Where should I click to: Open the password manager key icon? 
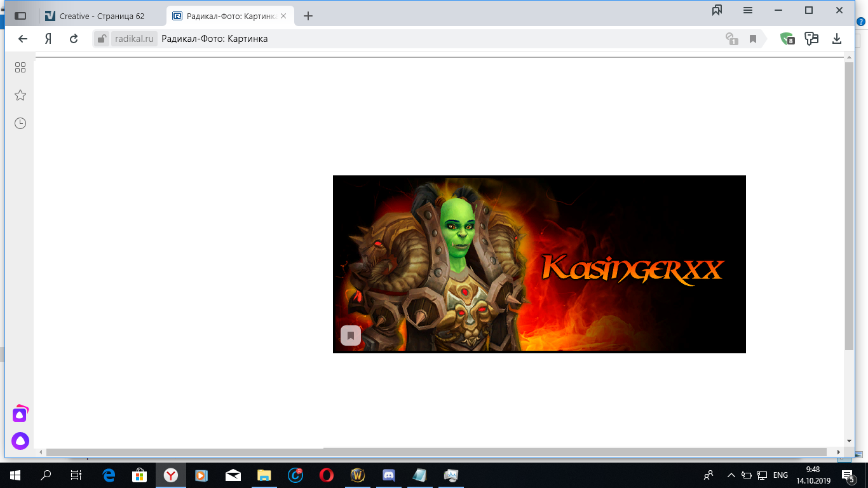pyautogui.click(x=732, y=39)
